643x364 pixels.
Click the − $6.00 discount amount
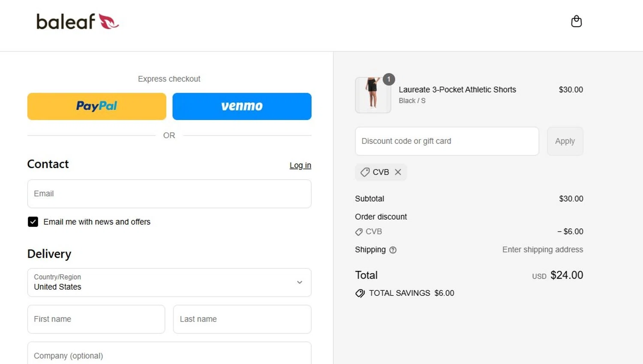pos(570,232)
